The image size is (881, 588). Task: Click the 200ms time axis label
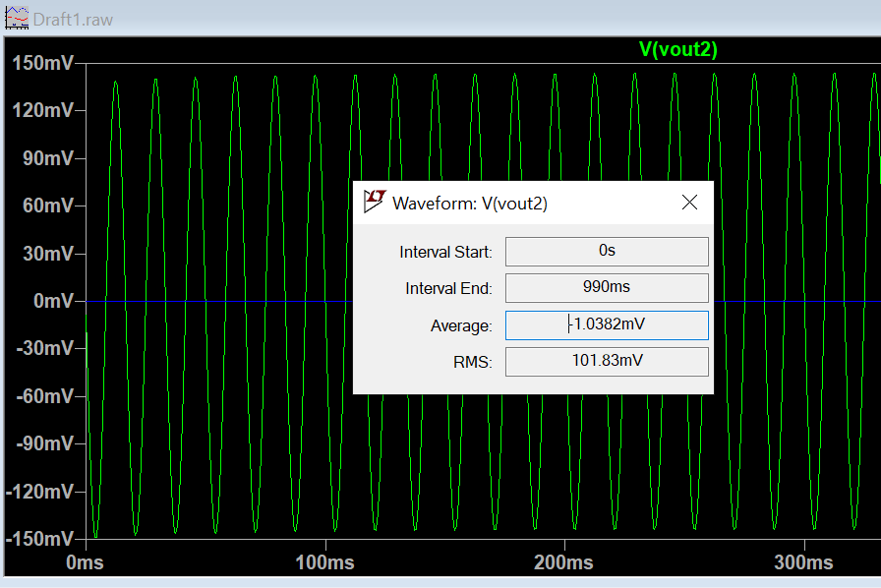[563, 562]
